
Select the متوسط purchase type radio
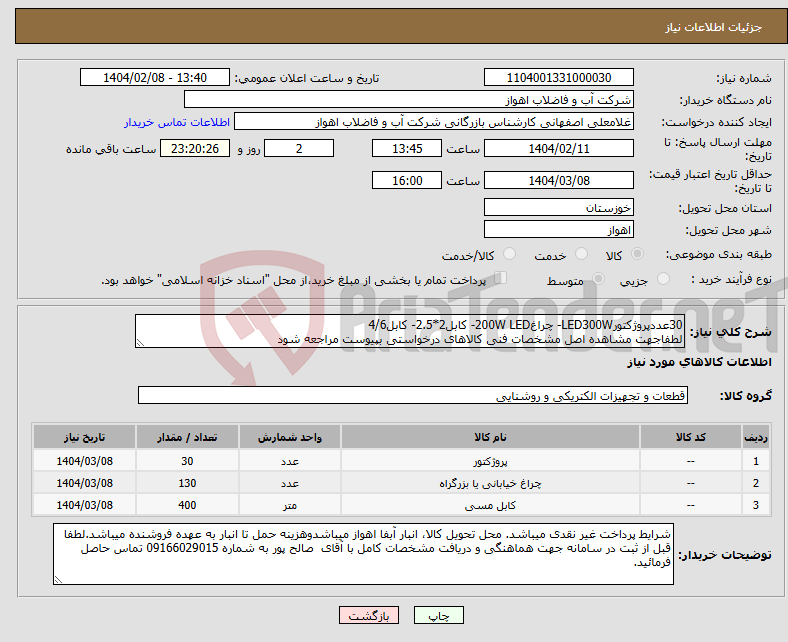point(599,279)
